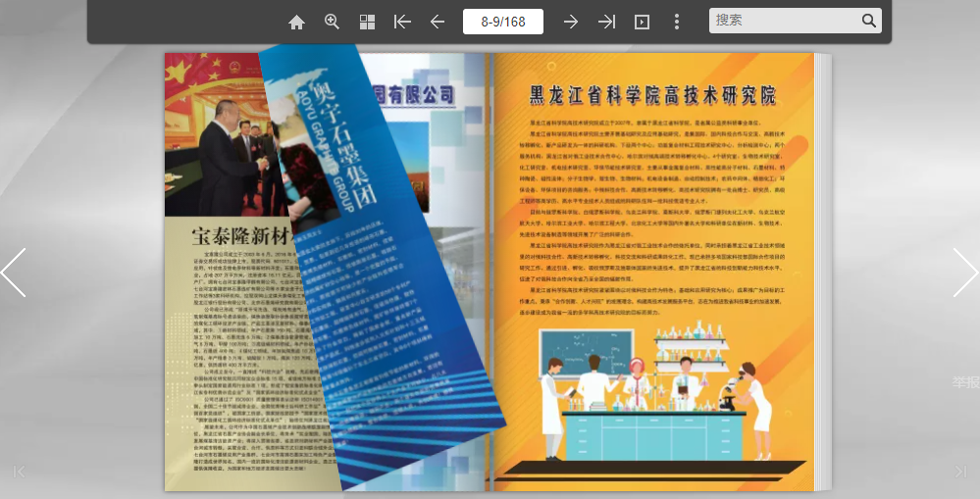This screenshot has width=980, height=499.
Task: Click the faint first-page icon bottom left
Action: tap(20, 472)
